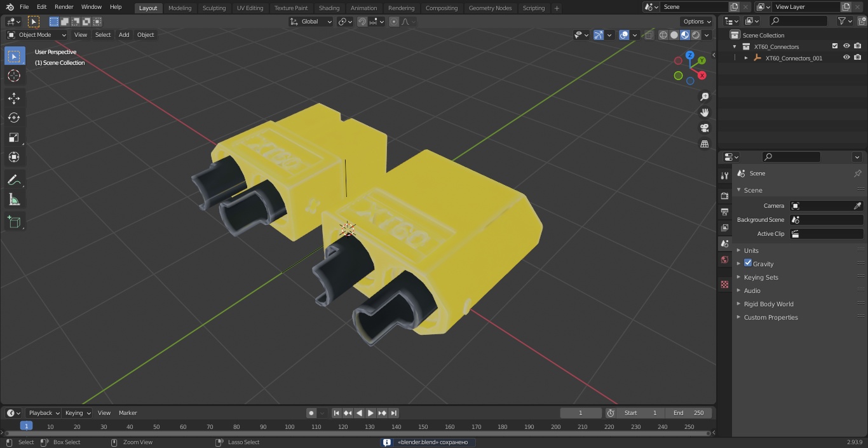This screenshot has width=868, height=448.
Task: Open the Output properties tab
Action: coord(724,212)
